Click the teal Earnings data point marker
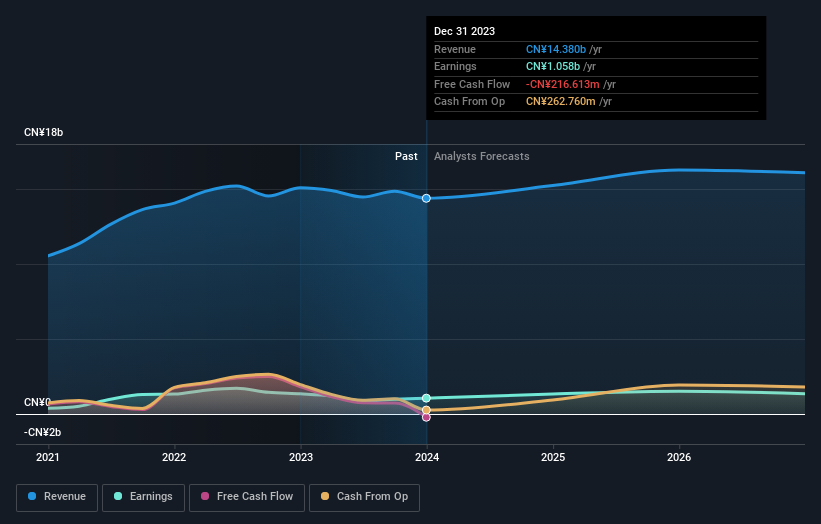Image resolution: width=821 pixels, height=524 pixels. (426, 398)
